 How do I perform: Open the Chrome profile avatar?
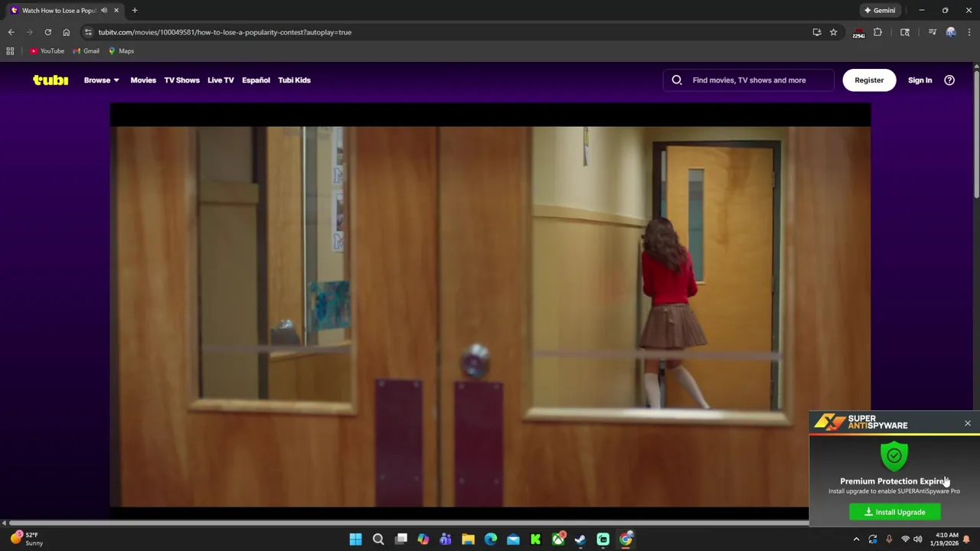951,32
